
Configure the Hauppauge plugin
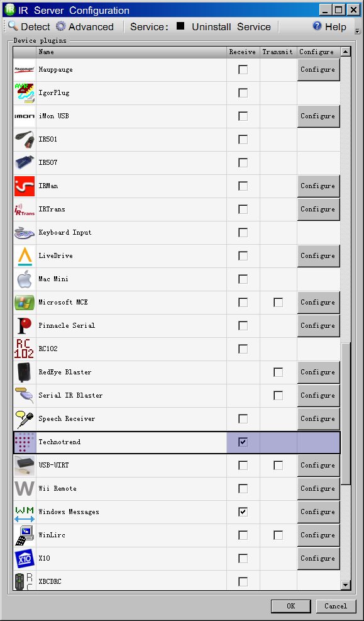point(319,70)
